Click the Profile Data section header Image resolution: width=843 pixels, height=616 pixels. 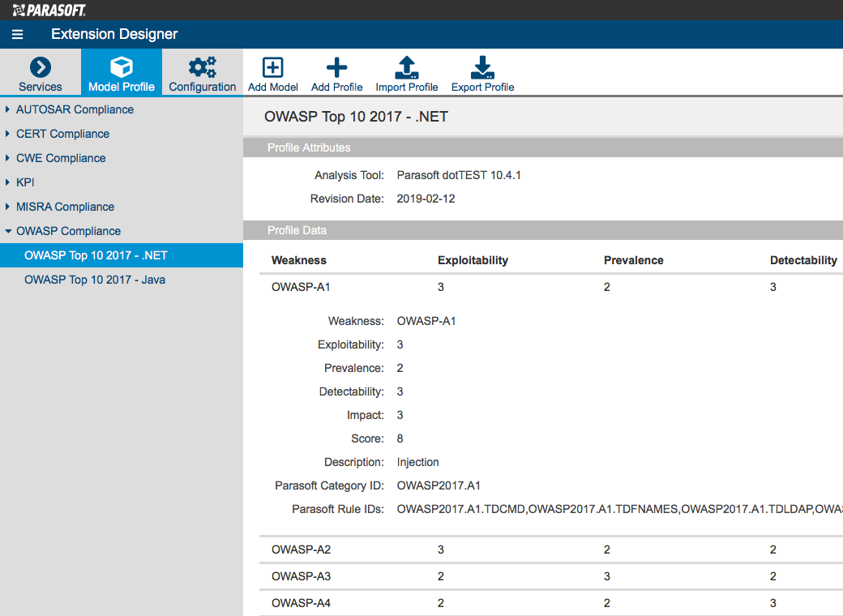[543, 230]
